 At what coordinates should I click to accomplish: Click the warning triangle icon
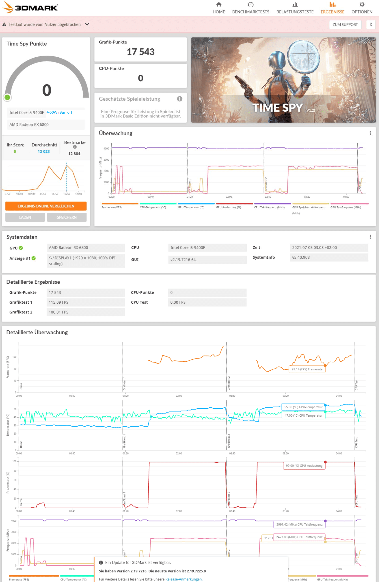click(4, 24)
